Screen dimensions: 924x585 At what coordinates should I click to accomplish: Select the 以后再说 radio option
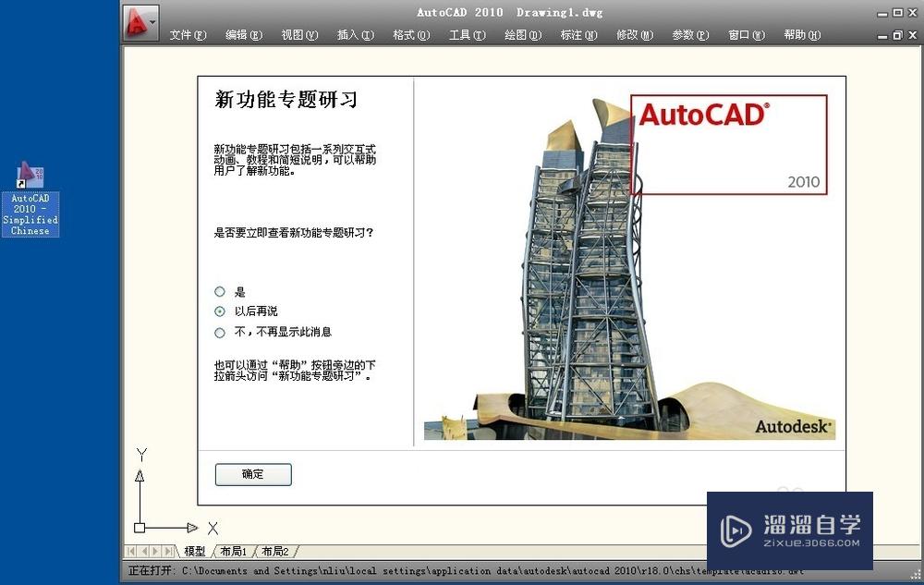218,311
